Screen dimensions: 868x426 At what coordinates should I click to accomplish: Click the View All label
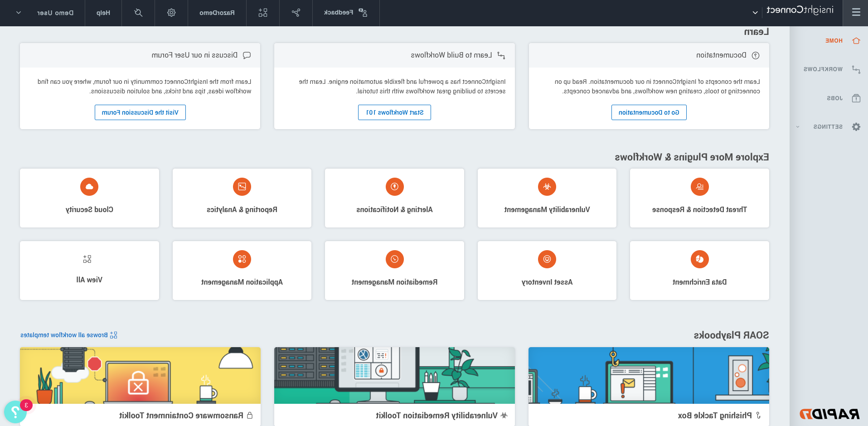[89, 280]
